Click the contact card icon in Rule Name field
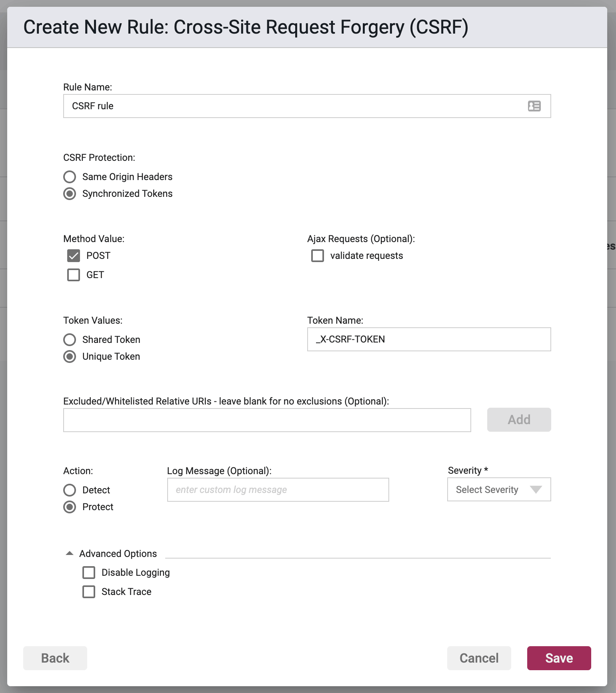 (534, 106)
